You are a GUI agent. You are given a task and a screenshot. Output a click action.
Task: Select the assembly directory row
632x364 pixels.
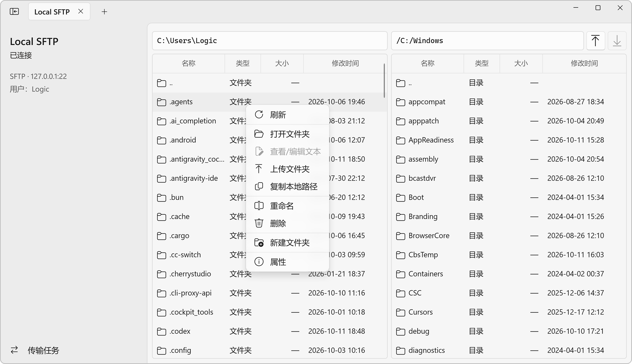(509, 159)
